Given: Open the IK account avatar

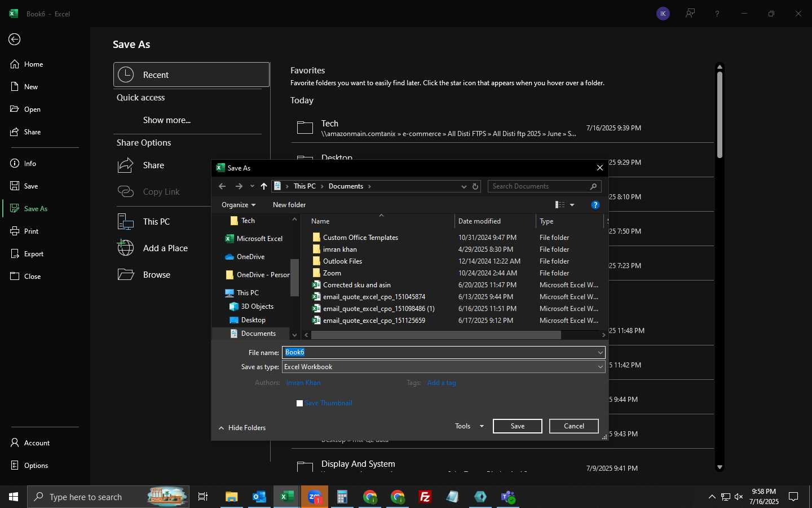Looking at the screenshot, I should point(663,14).
